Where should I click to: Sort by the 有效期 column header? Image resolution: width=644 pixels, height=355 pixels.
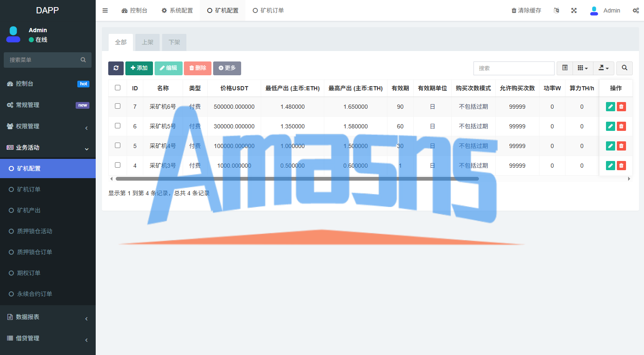pos(400,88)
